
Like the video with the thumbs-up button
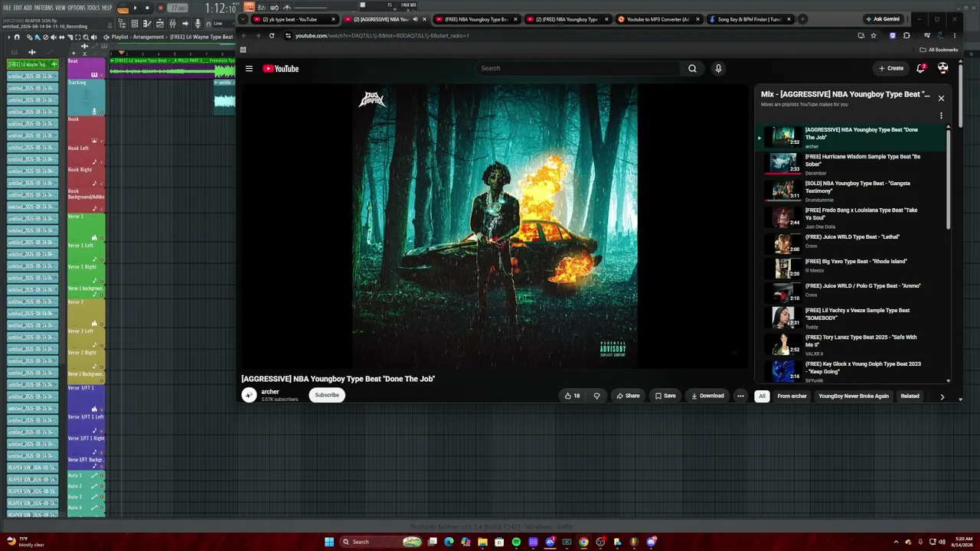572,396
